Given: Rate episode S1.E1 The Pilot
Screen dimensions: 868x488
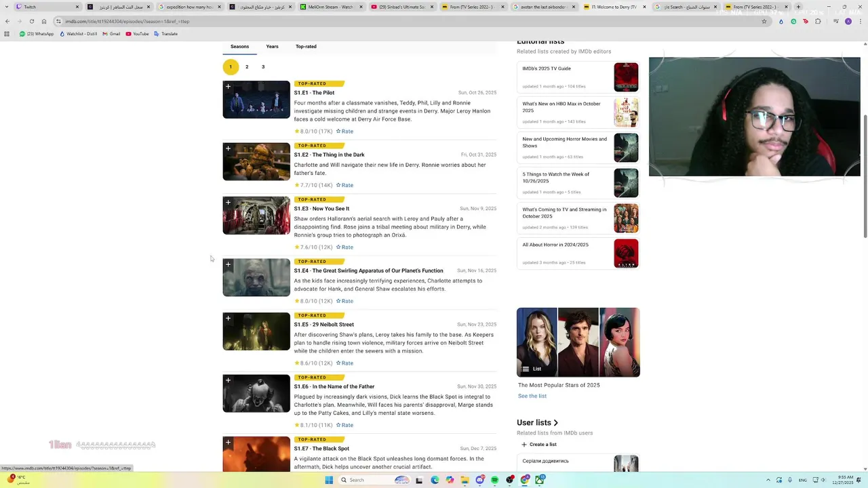Looking at the screenshot, I should click(344, 131).
